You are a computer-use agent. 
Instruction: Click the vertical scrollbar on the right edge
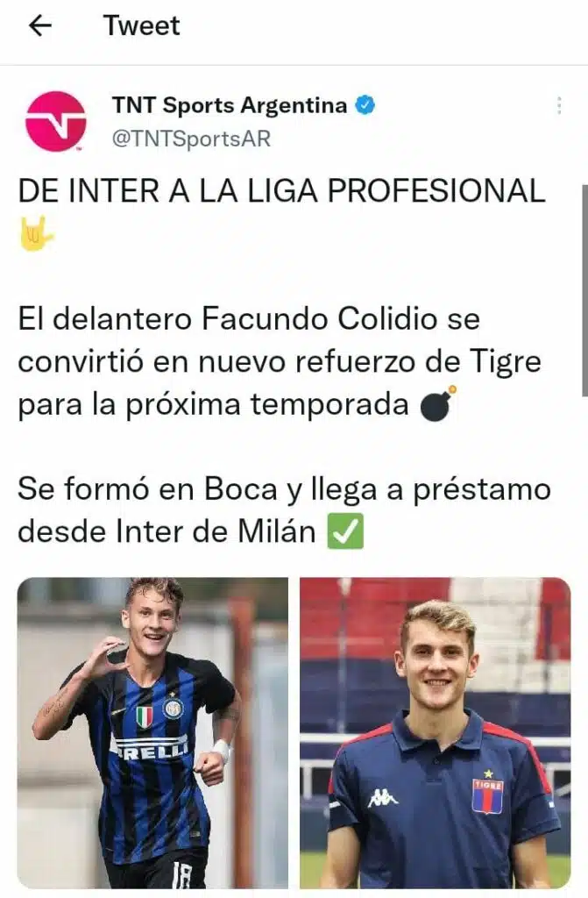[584, 289]
